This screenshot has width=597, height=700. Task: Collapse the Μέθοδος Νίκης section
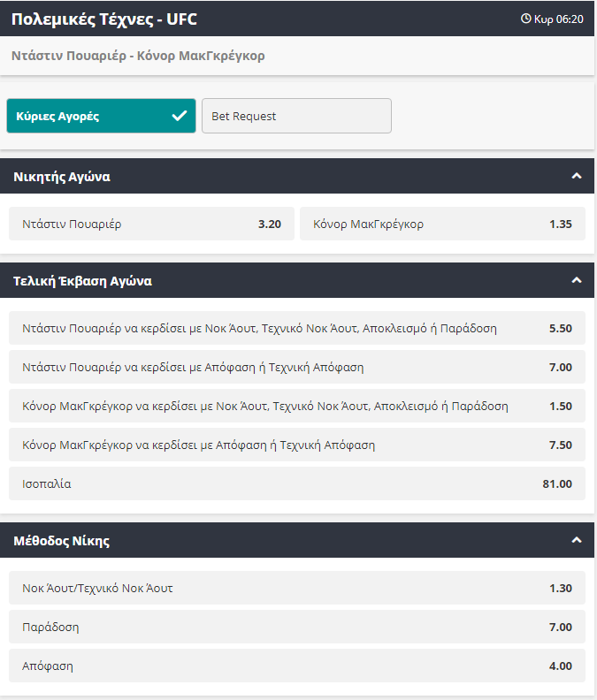click(577, 540)
